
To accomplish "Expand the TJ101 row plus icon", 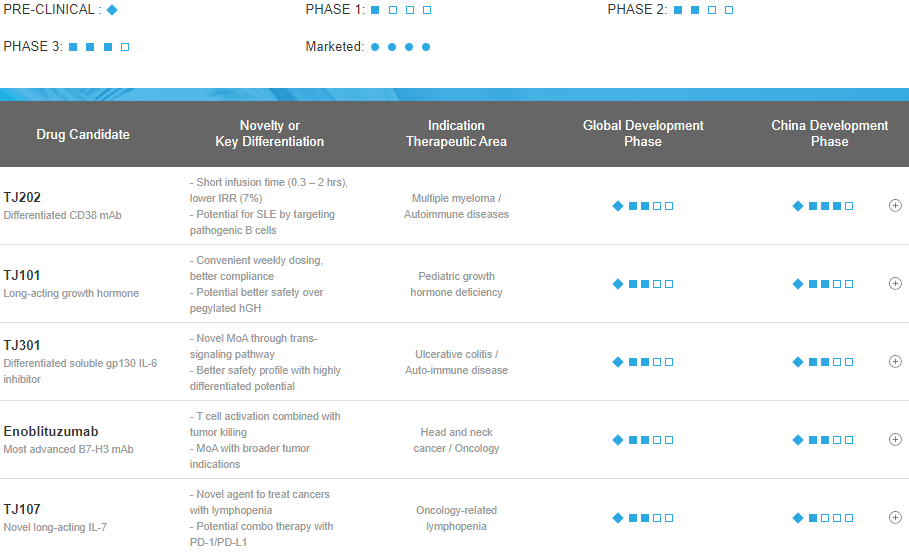I will pyautogui.click(x=895, y=283).
